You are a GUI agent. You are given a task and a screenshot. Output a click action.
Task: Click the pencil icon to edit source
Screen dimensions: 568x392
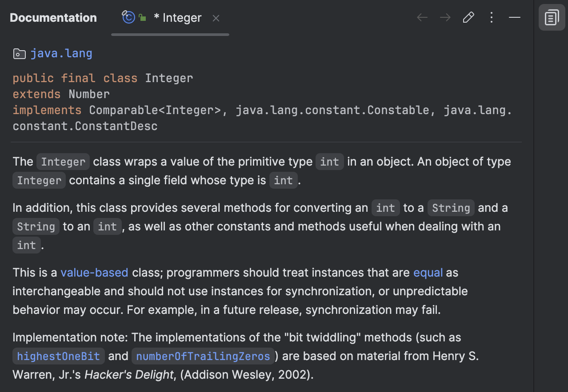[468, 17]
